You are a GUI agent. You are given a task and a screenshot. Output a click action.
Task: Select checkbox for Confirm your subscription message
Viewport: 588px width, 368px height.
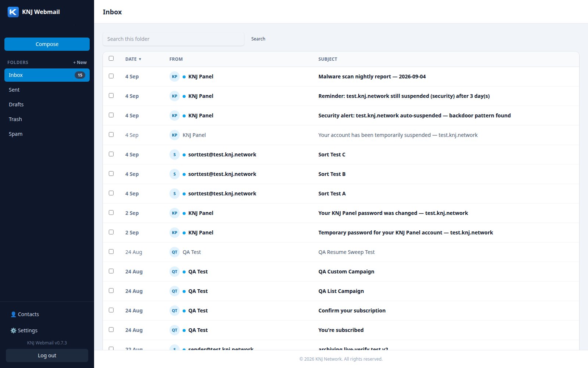pyautogui.click(x=111, y=310)
